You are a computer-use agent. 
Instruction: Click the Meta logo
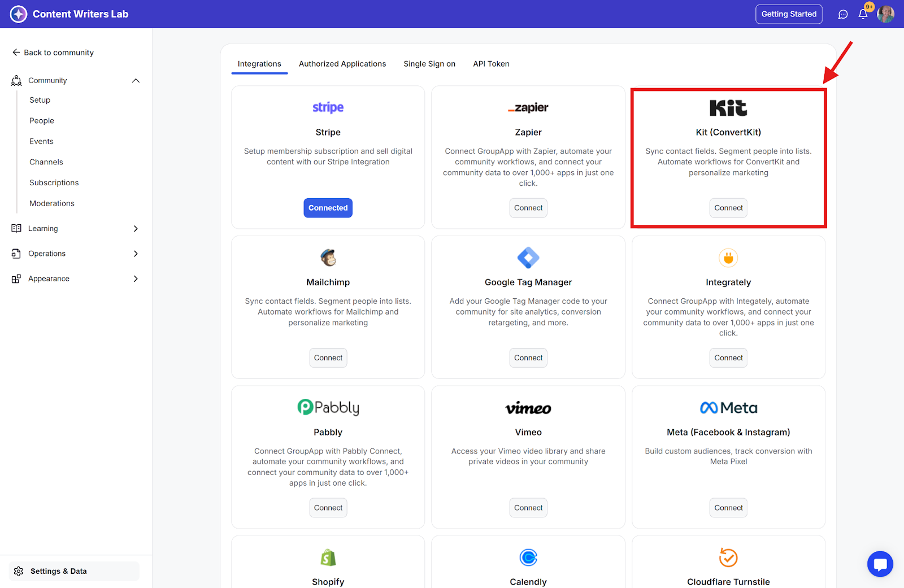coord(728,408)
